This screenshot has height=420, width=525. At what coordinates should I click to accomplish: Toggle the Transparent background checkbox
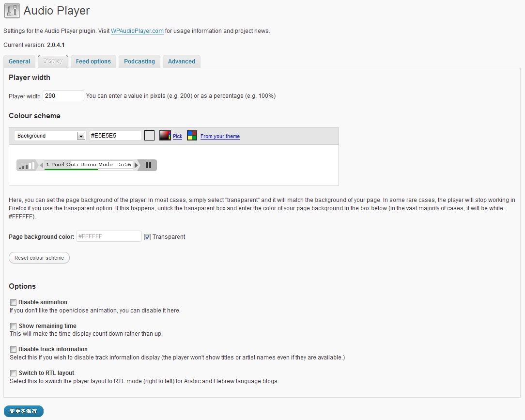tap(147, 236)
